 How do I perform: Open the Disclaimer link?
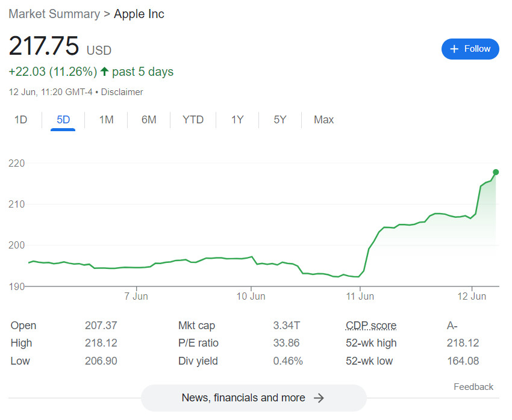click(122, 92)
